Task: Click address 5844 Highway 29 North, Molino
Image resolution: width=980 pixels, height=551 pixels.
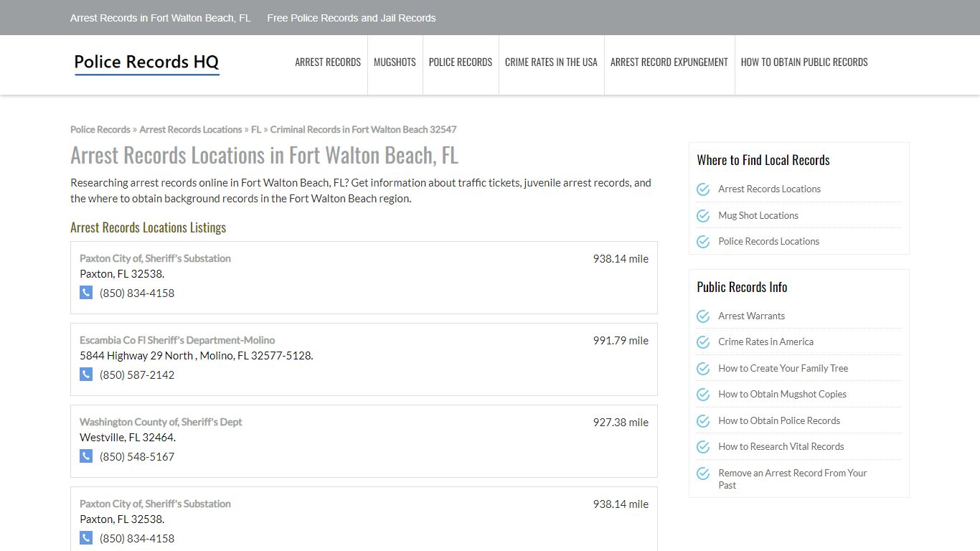Action: 197,355
